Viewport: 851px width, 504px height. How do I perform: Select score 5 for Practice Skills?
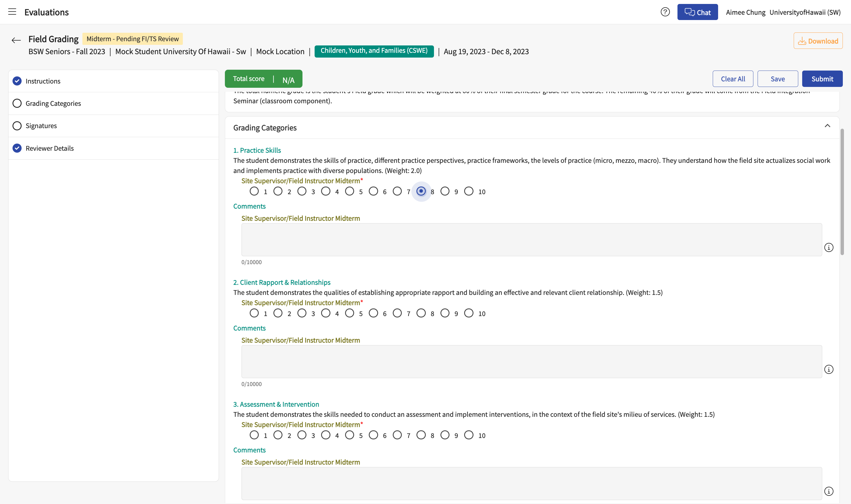(349, 192)
